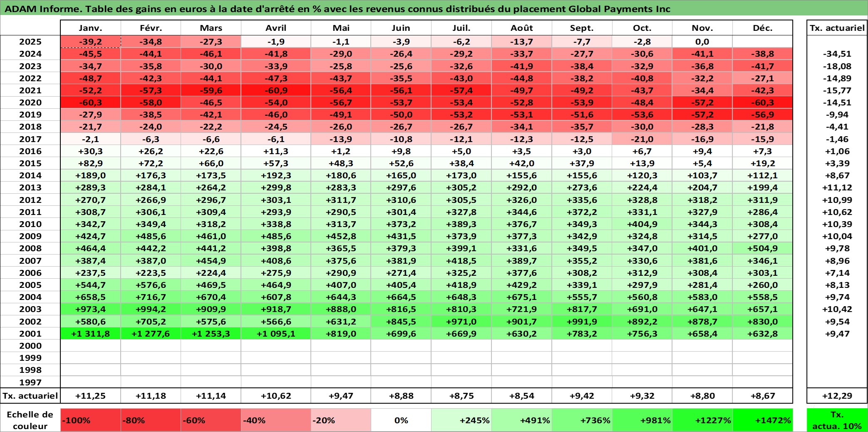Screen dimensions: 868x432
Task: Click the Janv. column header
Action: pos(90,28)
